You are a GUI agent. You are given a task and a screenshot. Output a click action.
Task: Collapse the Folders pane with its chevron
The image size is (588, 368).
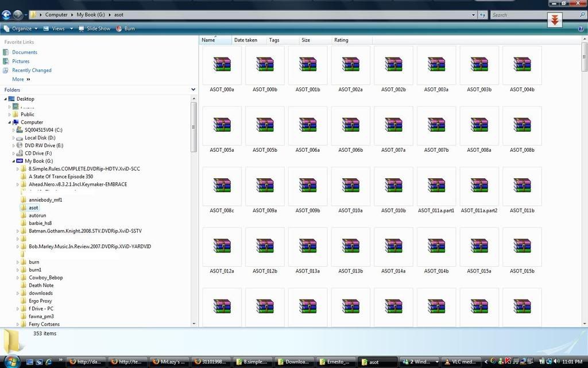(193, 90)
